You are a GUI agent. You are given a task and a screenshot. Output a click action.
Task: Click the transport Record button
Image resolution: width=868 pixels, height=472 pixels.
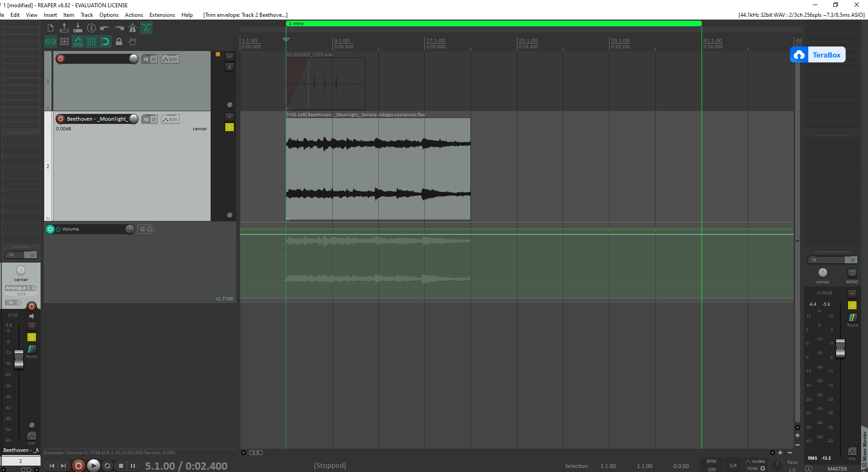(78, 466)
